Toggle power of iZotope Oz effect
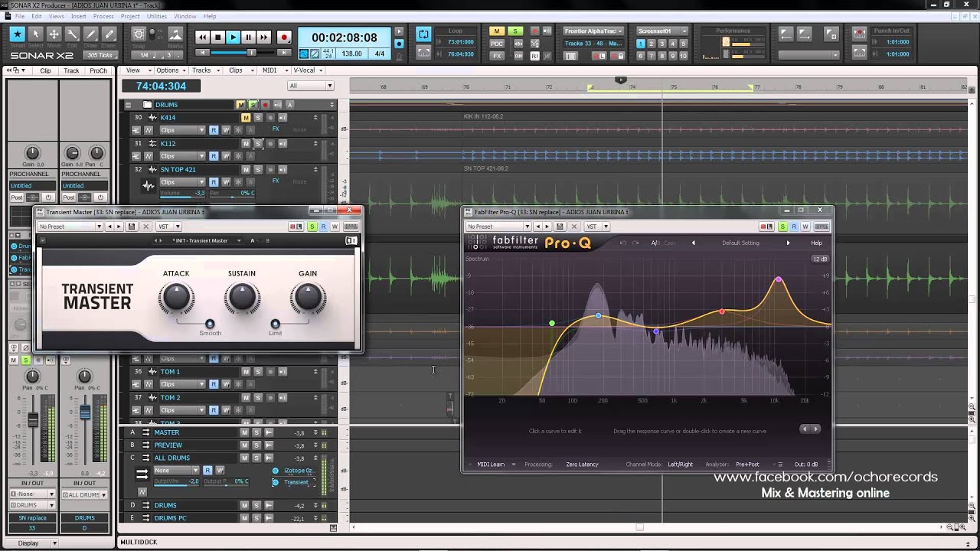980x551 pixels. pyautogui.click(x=276, y=471)
